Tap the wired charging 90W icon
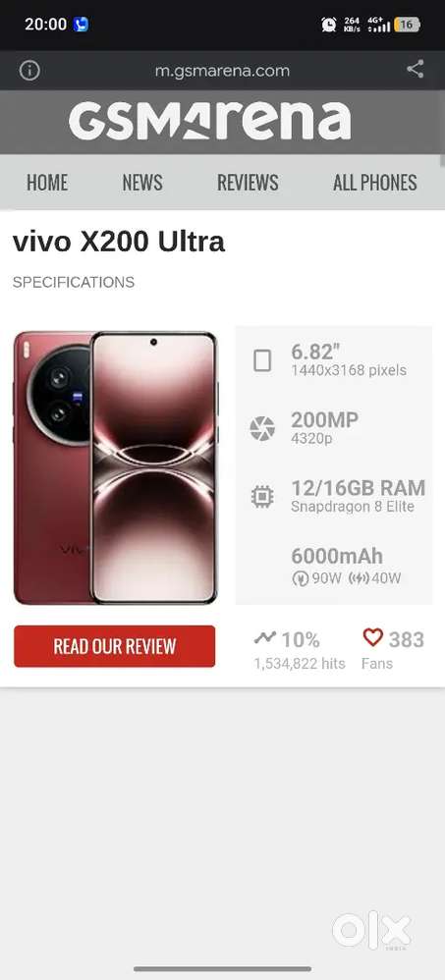 click(x=301, y=578)
